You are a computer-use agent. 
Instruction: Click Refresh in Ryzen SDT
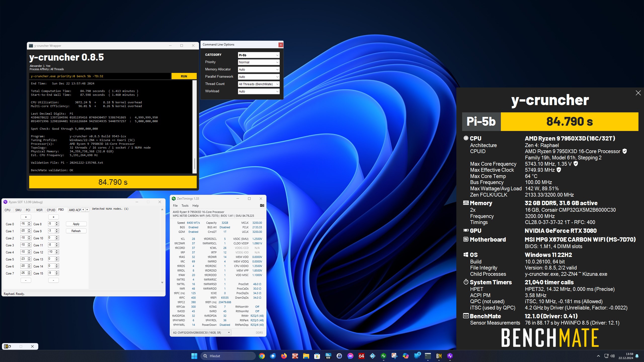point(76,231)
